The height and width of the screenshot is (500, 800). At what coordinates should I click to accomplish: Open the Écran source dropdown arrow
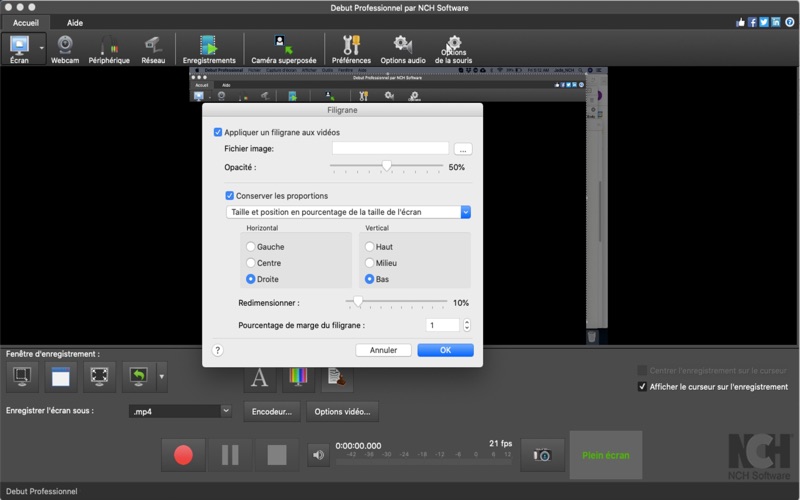tap(41, 49)
